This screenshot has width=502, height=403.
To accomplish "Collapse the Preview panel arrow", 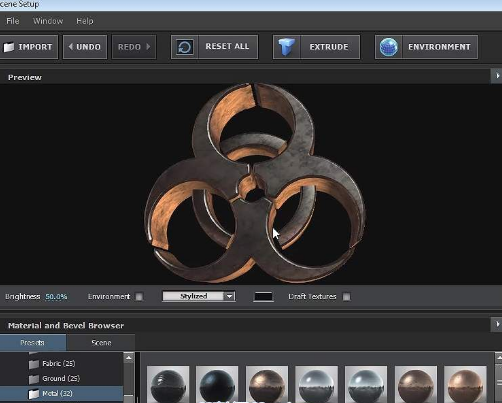I will pos(497,76).
